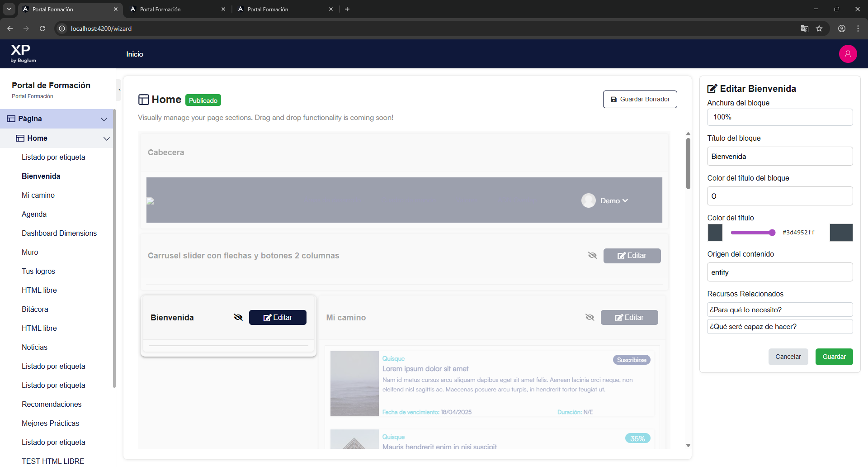Toggle visibility of Mi camino block
Viewport: 868px width, 467px height.
590,317
